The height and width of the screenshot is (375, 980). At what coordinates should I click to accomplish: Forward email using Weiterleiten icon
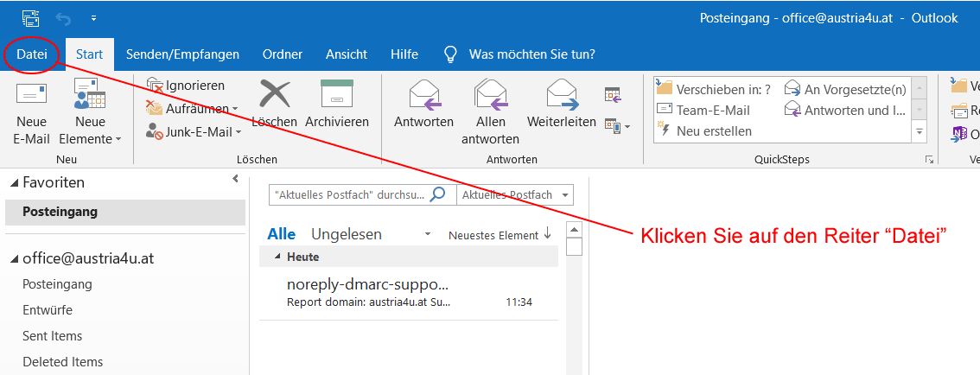561,94
